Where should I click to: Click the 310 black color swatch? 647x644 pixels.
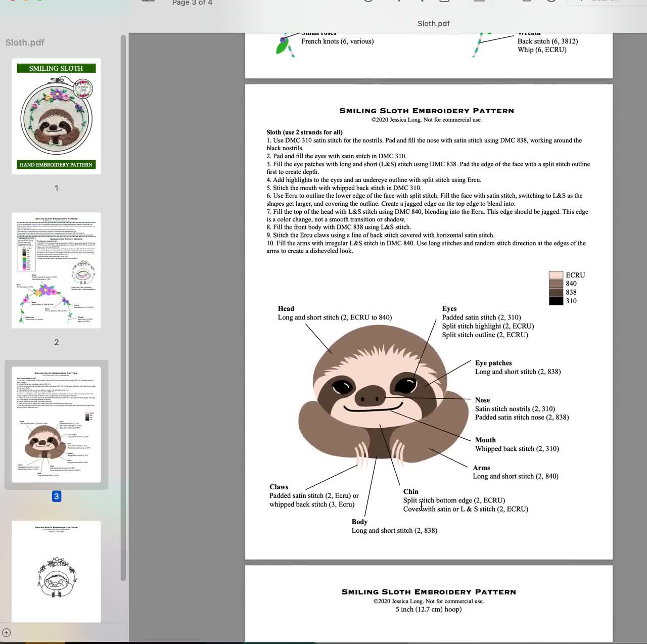(x=556, y=301)
